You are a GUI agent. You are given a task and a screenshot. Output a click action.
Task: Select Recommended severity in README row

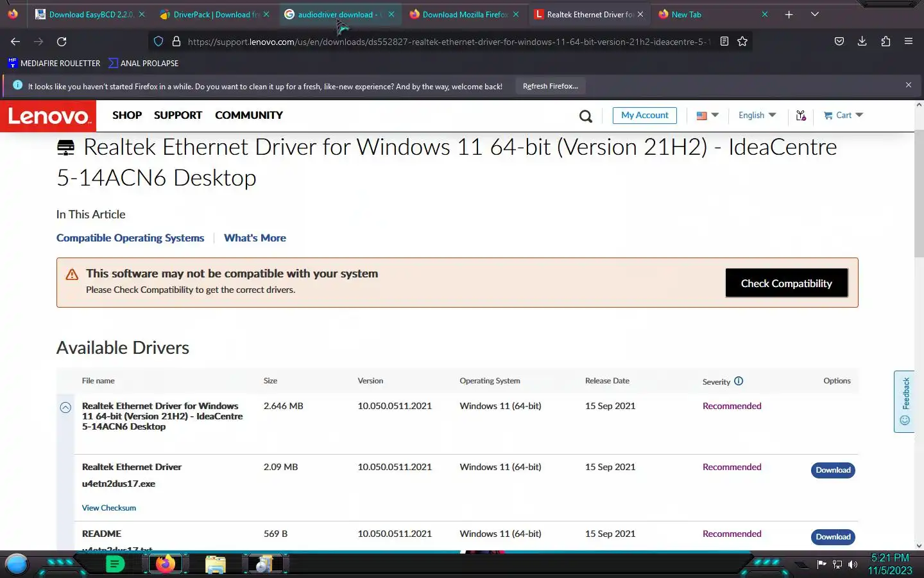tap(732, 534)
